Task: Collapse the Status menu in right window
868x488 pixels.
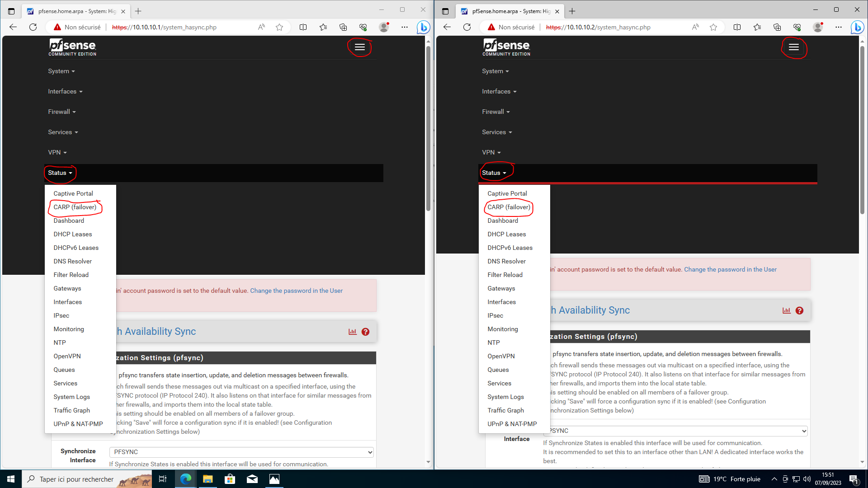Action: 494,173
